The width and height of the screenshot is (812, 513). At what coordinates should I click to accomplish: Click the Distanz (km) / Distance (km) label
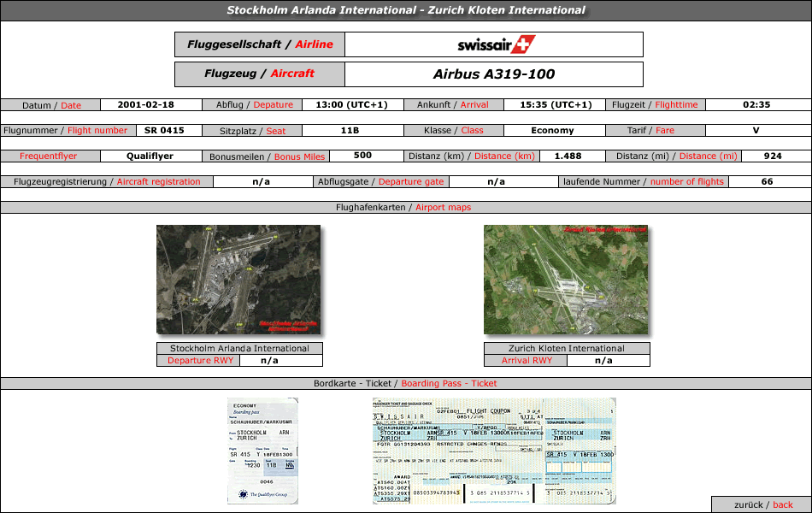(x=471, y=156)
